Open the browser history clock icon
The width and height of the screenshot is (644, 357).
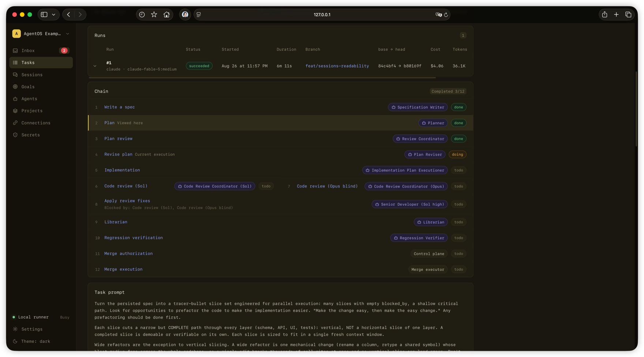click(142, 15)
